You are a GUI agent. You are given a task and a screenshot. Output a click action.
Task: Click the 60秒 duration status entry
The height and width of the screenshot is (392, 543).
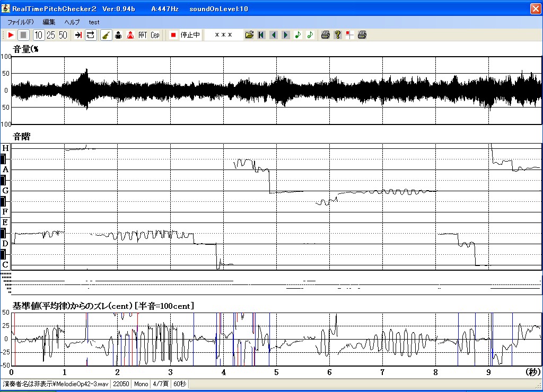tap(180, 384)
